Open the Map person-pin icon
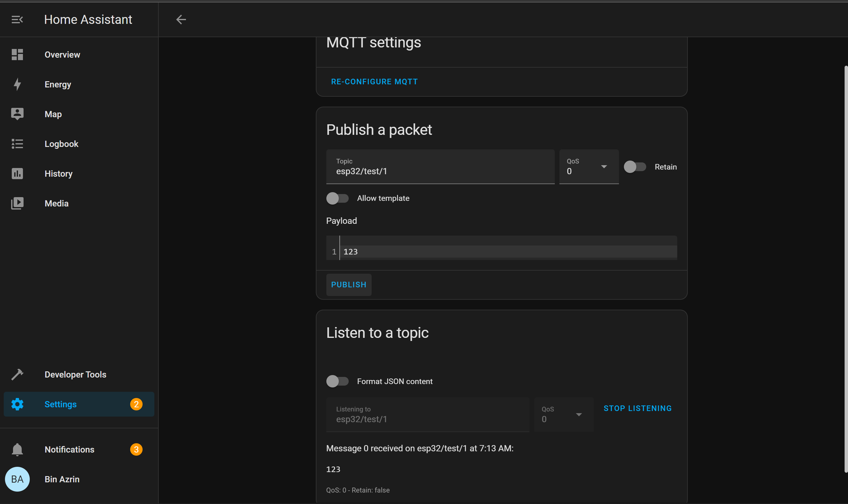 (17, 114)
